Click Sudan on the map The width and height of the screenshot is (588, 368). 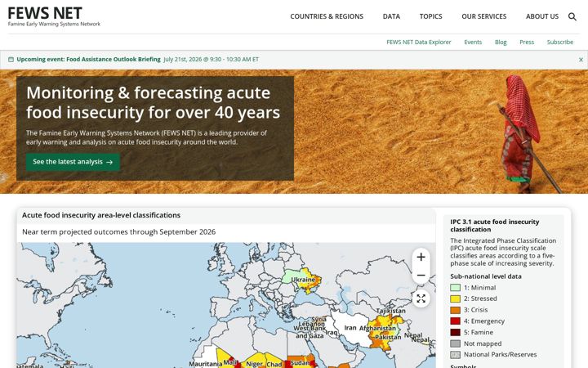[300, 363]
